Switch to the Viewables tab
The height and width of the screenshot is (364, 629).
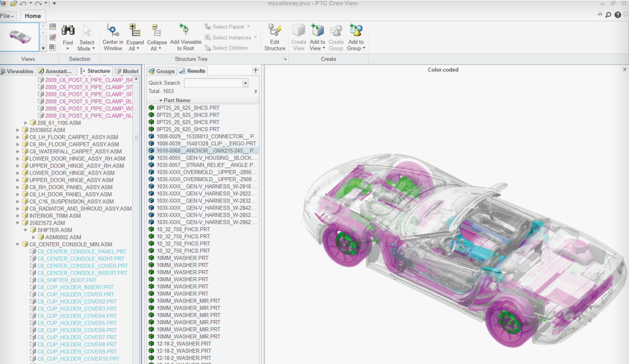(x=17, y=71)
